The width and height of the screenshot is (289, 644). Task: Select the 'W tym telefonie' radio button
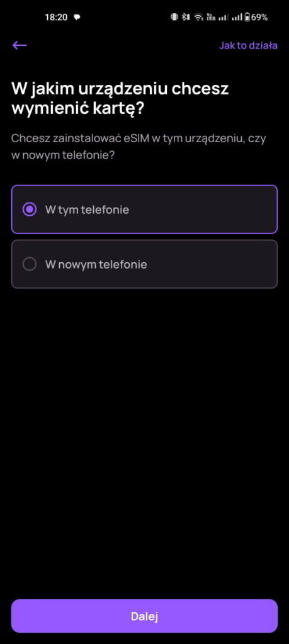(x=30, y=209)
